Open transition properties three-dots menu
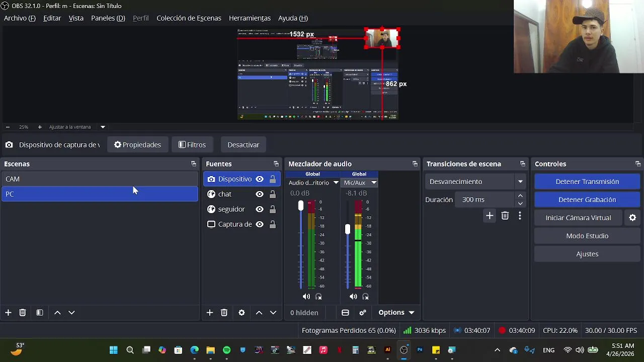The width and height of the screenshot is (644, 362). [520, 216]
